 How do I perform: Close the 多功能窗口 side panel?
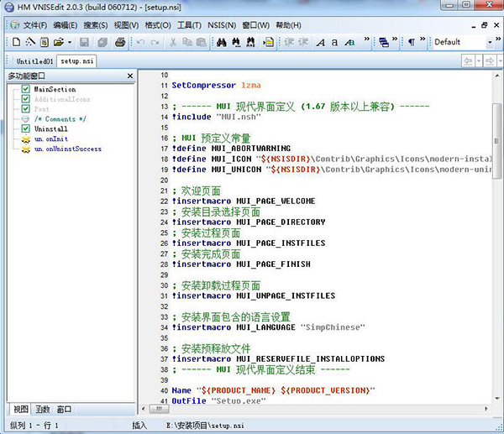129,76
